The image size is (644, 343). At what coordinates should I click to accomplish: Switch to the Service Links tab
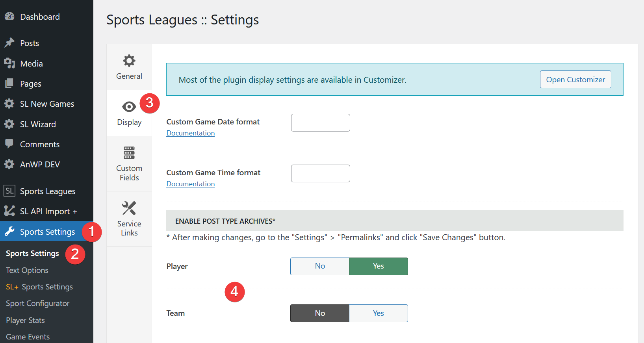pyautogui.click(x=129, y=219)
